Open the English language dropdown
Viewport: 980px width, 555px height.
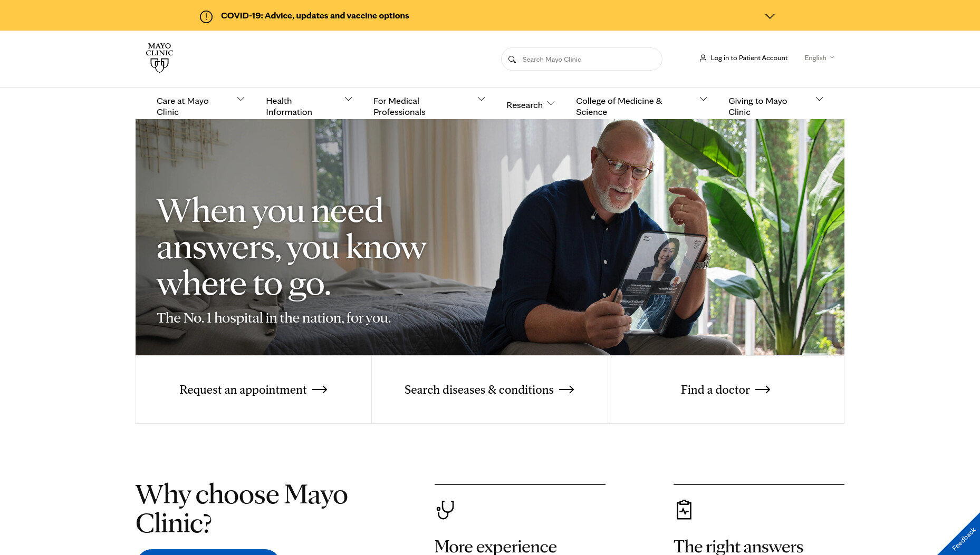tap(819, 58)
